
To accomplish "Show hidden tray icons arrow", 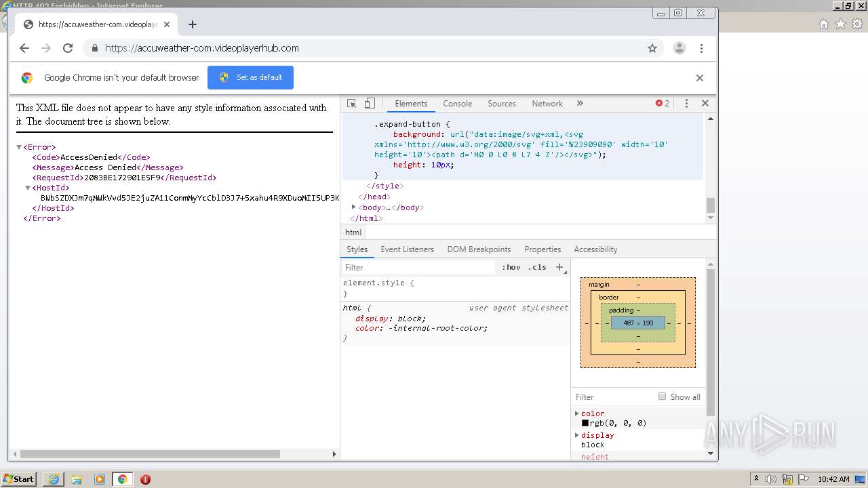I will (756, 479).
